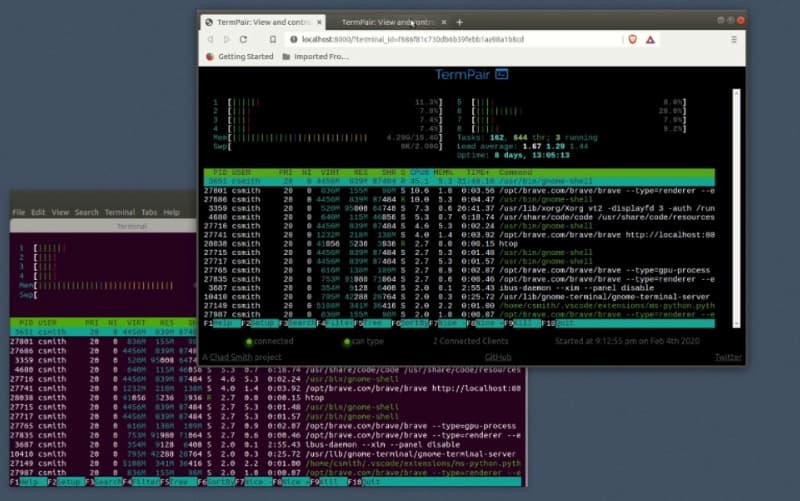Click F10 Quit in browser htop bar

[557, 323]
